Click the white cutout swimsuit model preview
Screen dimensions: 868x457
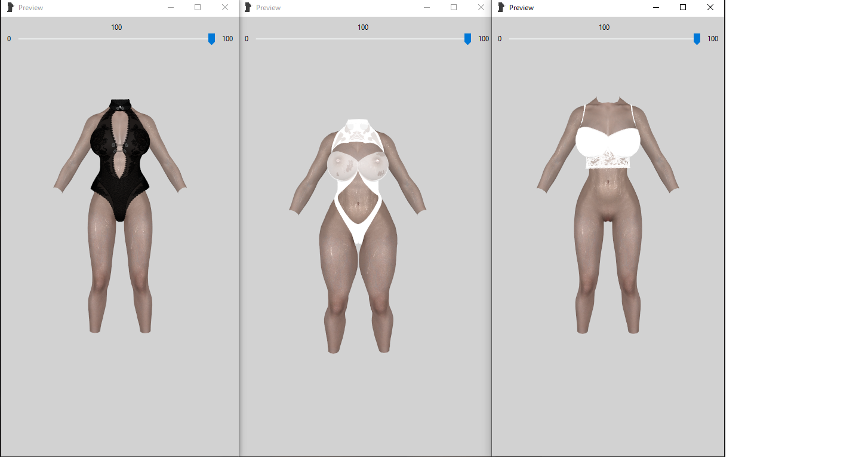click(x=358, y=236)
